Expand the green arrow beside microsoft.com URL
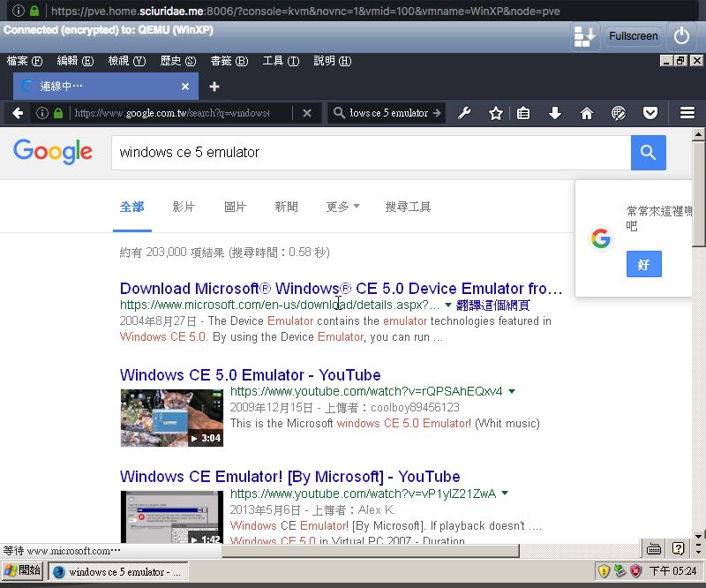 [448, 305]
